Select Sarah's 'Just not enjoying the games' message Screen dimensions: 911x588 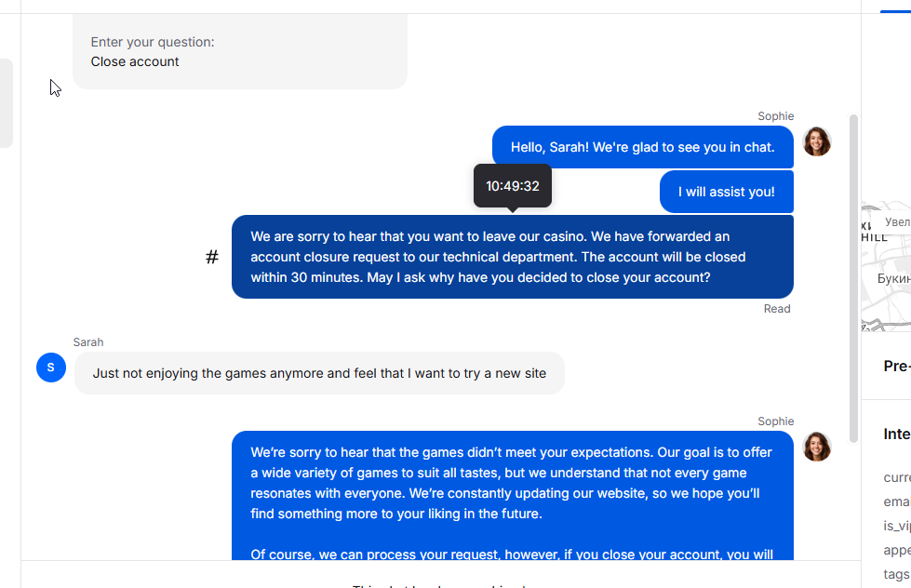pos(319,373)
